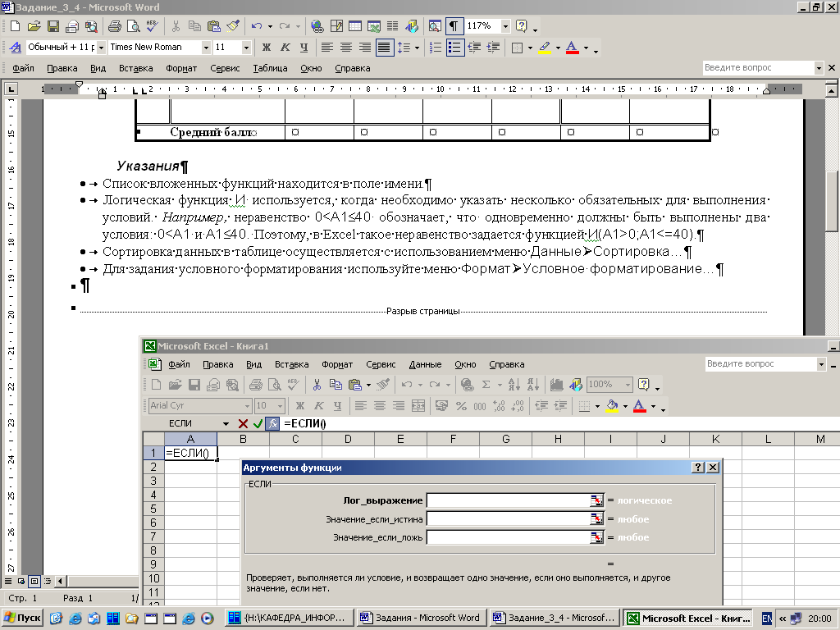840x630 pixels.
Task: Decrease indent in Word formatting toolbar
Action: (x=474, y=47)
